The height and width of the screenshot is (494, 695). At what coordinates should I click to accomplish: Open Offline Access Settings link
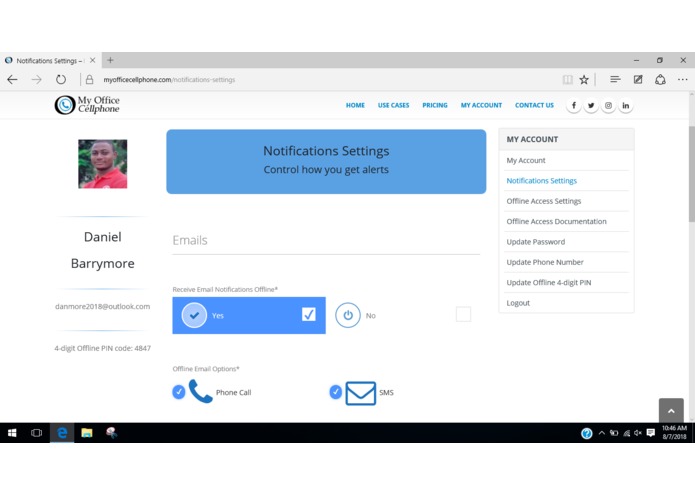pyautogui.click(x=543, y=201)
